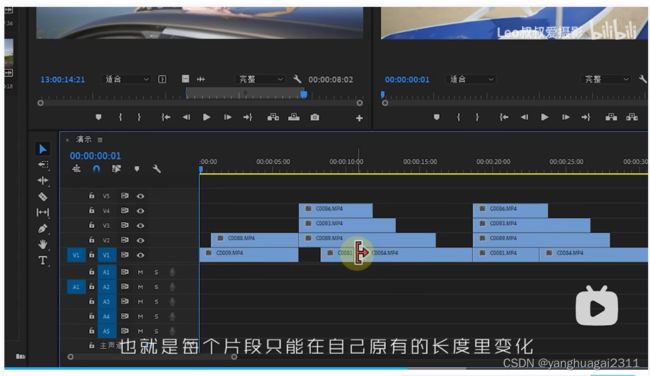This screenshot has height=376, width=650.
Task: Go to Out point in program monitor
Action: coord(586,117)
